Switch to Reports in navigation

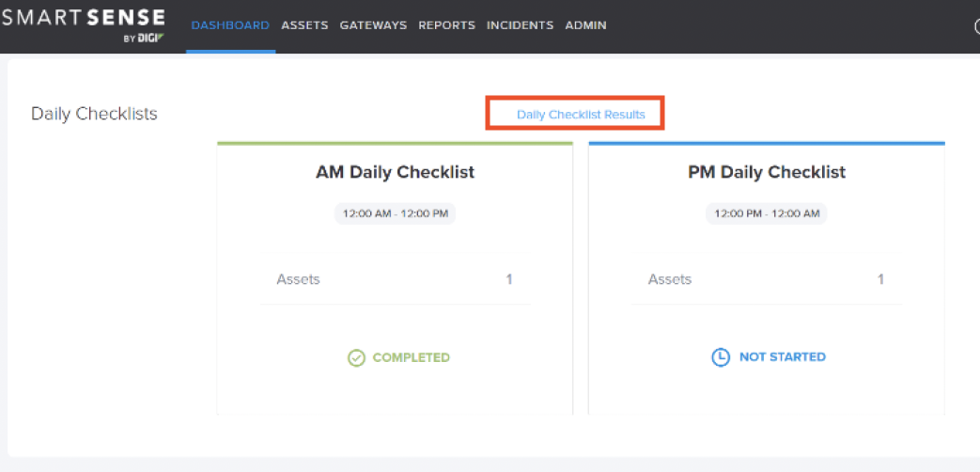447,25
